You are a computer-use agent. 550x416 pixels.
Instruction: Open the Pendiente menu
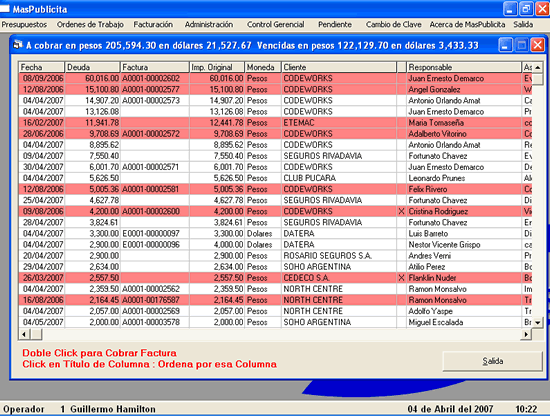[335, 25]
